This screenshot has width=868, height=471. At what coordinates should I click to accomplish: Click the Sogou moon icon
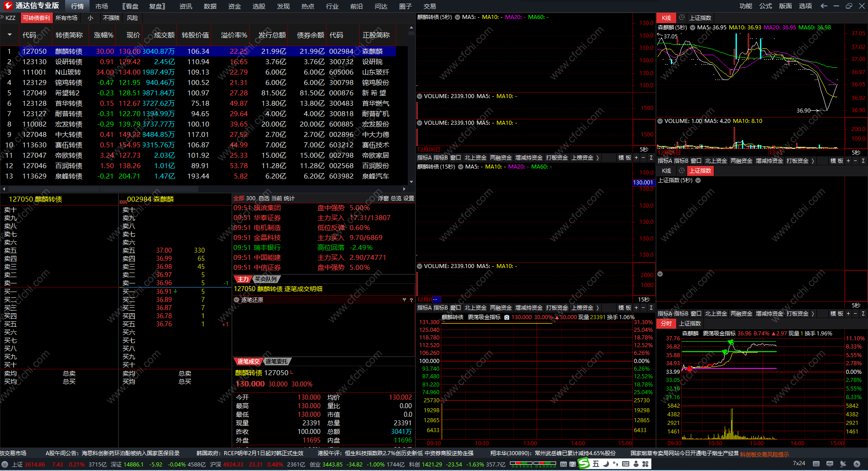[x=606, y=464]
